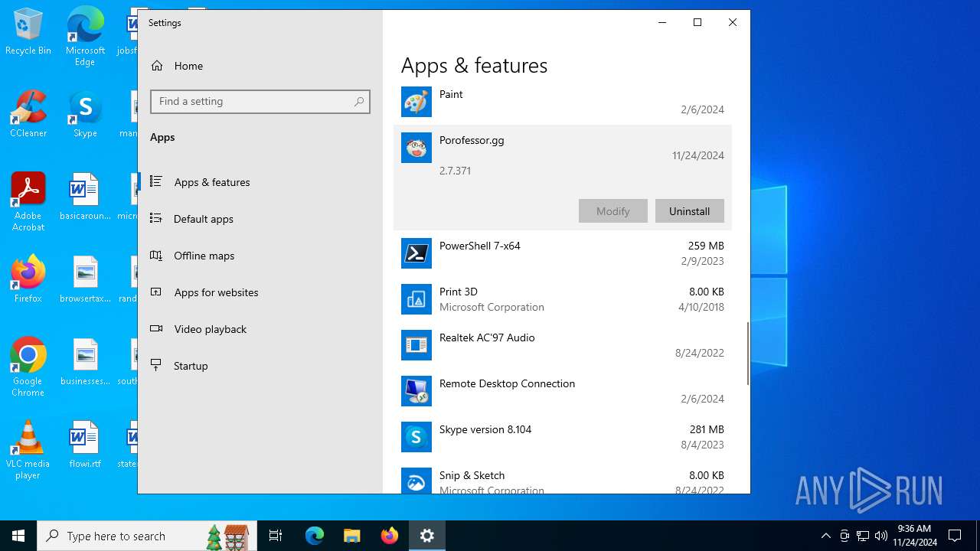This screenshot has height=551, width=980.
Task: Select the Print 3D list entry
Action: click(563, 299)
